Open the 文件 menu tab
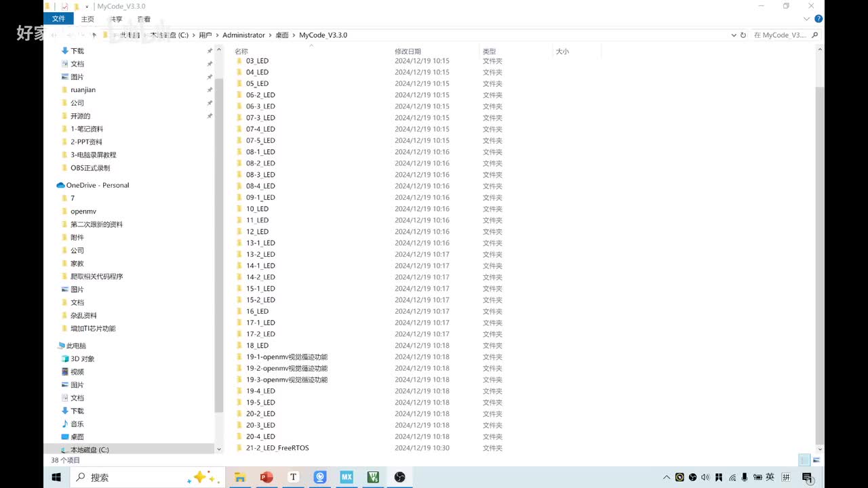868x488 pixels. (58, 19)
